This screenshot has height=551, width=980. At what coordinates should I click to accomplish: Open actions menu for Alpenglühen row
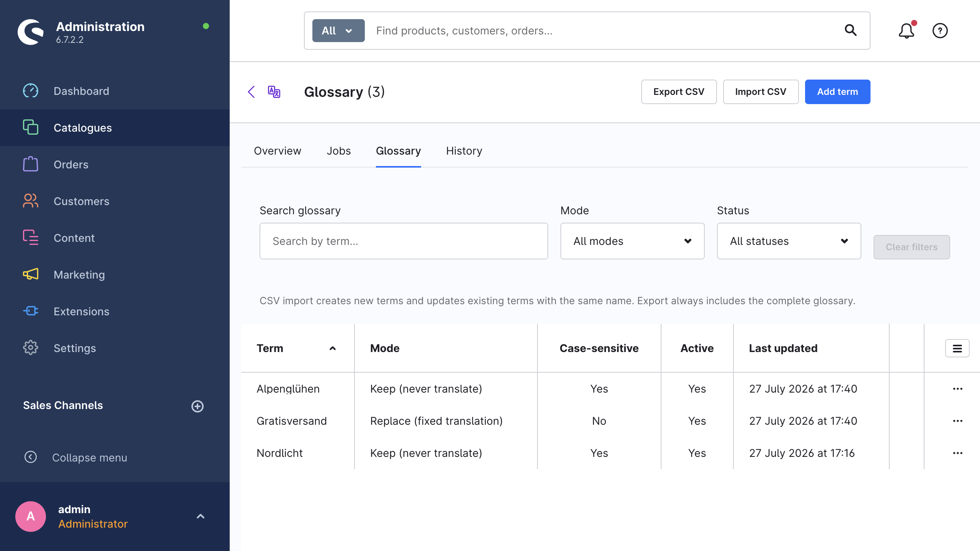pos(958,389)
